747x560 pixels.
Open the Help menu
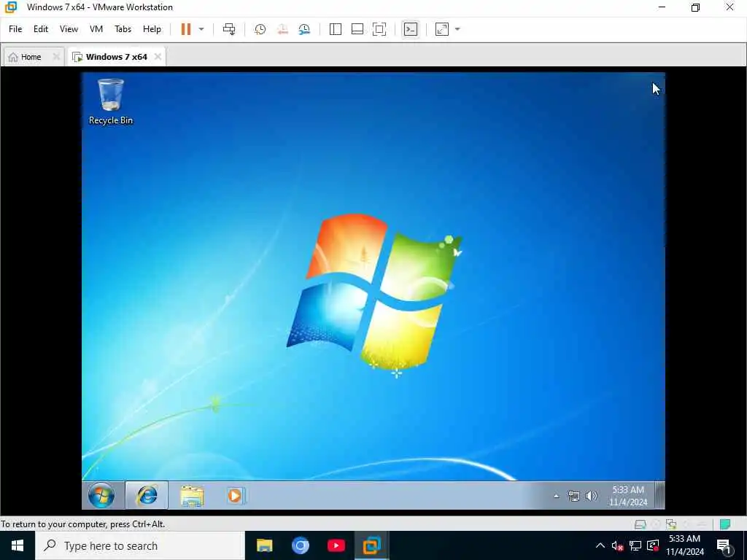click(x=152, y=29)
